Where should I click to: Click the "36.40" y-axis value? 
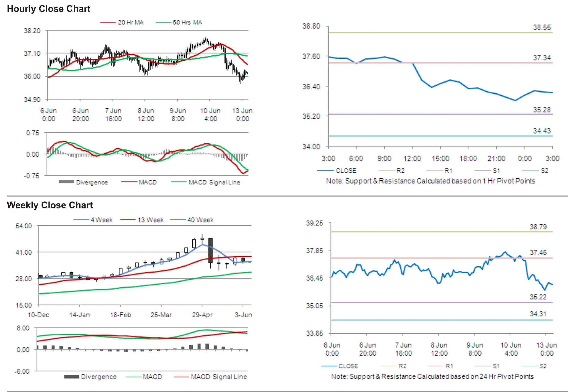pyautogui.click(x=311, y=86)
